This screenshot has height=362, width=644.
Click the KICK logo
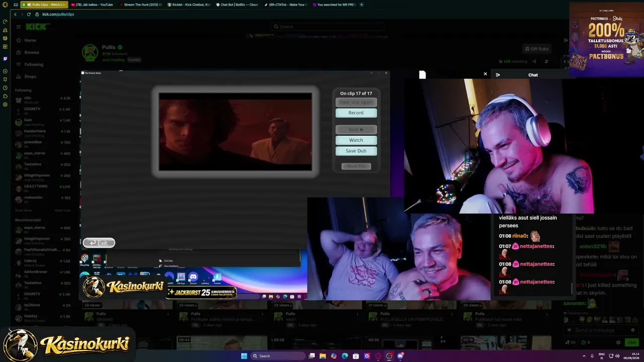click(36, 27)
